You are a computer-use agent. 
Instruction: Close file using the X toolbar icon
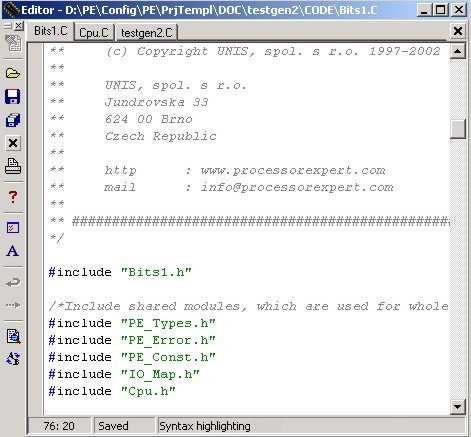13,143
